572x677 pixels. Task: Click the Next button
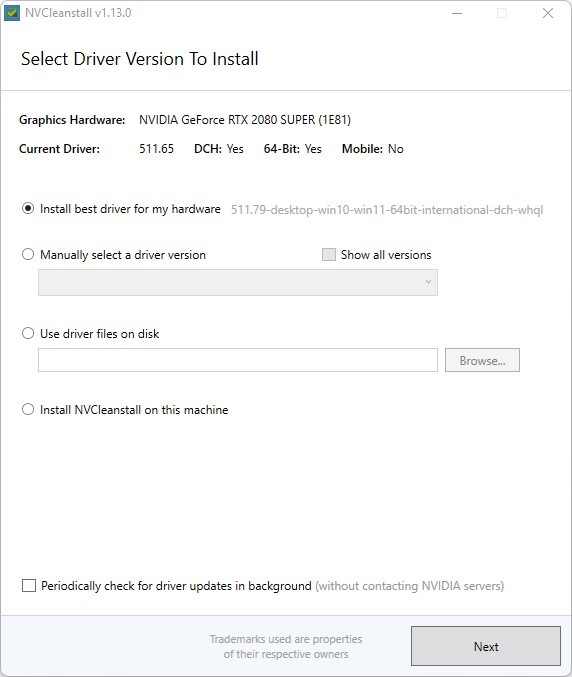[486, 646]
